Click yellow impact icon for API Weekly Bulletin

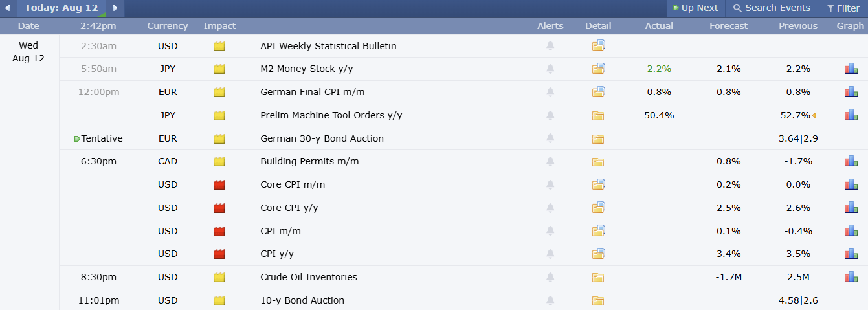(x=219, y=46)
